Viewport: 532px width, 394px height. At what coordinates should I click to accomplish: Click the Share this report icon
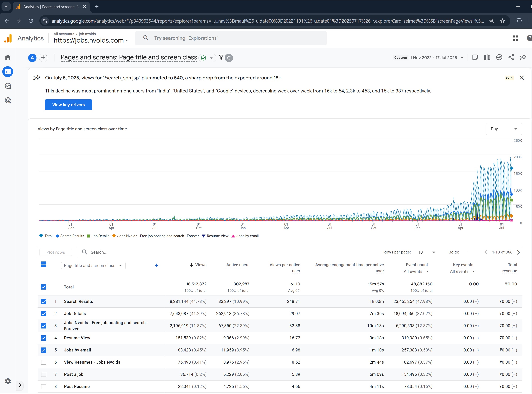click(511, 58)
